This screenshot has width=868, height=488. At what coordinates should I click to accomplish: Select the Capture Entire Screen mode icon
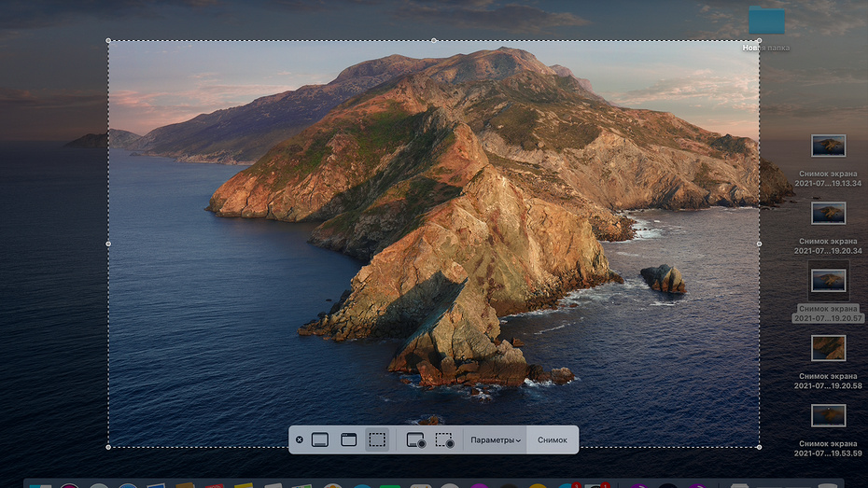[x=320, y=439]
